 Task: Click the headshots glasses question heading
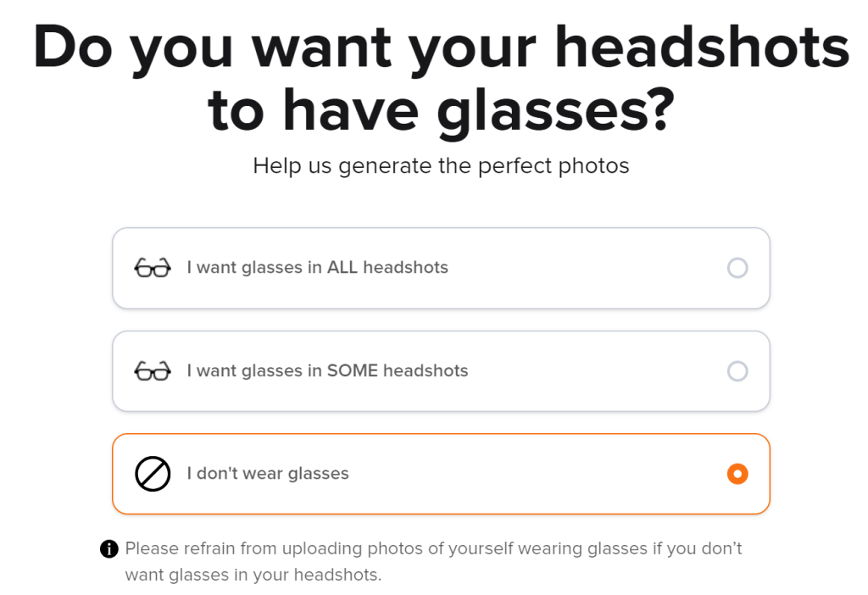click(x=434, y=76)
